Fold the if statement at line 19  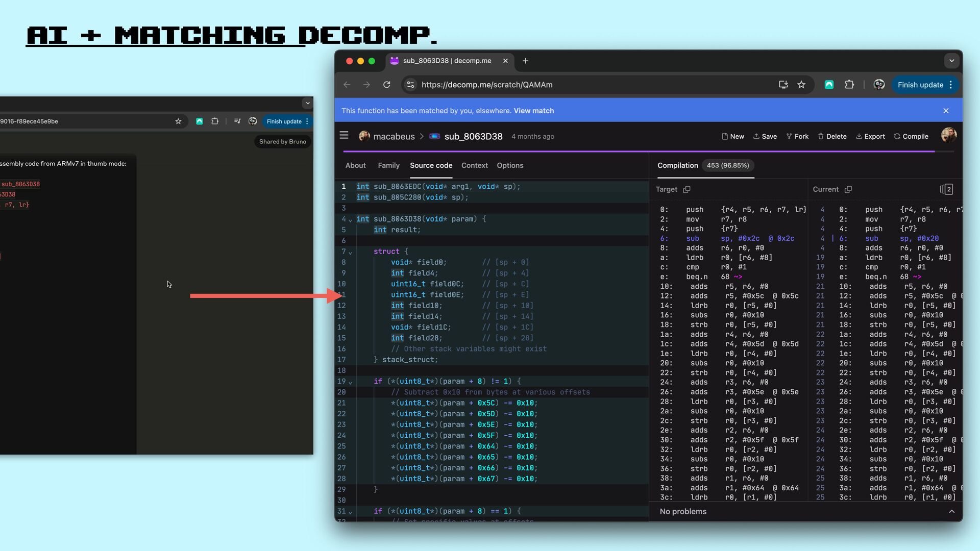tap(350, 382)
